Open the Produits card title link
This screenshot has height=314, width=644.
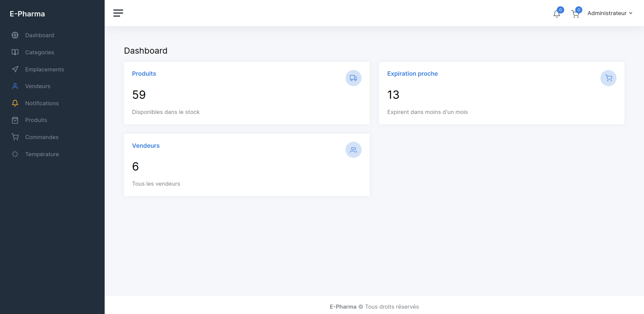(144, 74)
